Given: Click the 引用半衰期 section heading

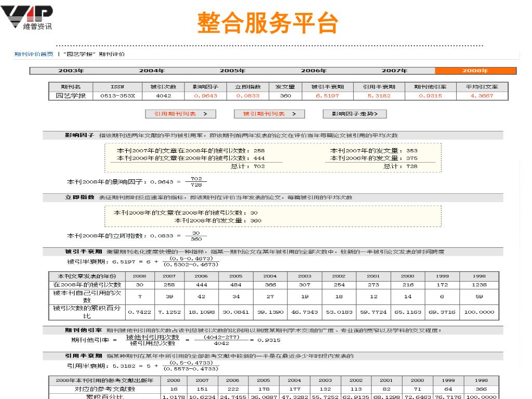Looking at the screenshot, I should 84,355.
